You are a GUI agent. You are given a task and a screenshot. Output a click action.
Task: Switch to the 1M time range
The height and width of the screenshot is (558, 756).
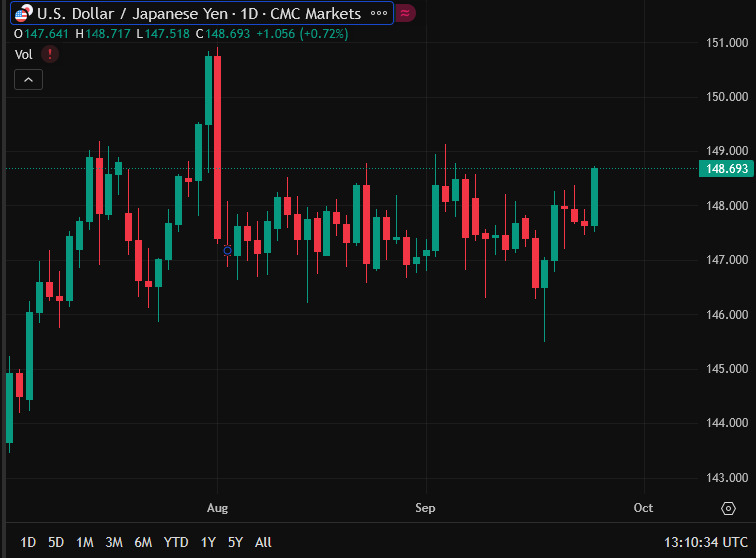pos(85,542)
